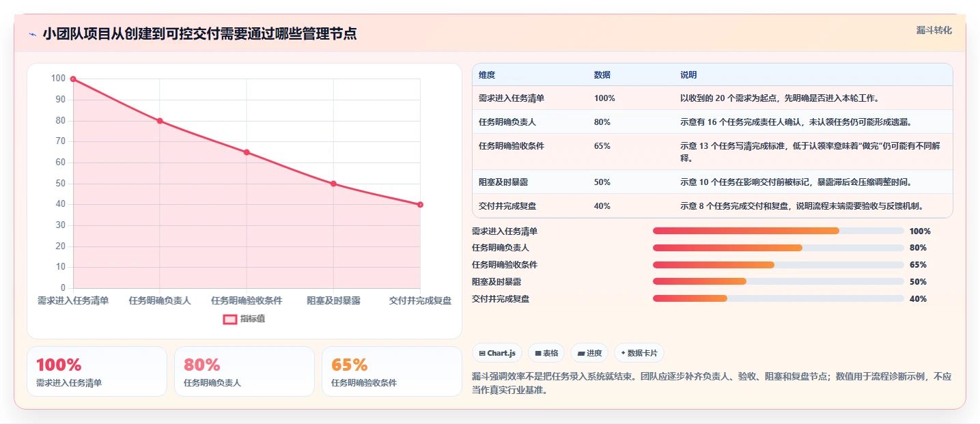Toggle the 指标值 legend swatch

230,319
